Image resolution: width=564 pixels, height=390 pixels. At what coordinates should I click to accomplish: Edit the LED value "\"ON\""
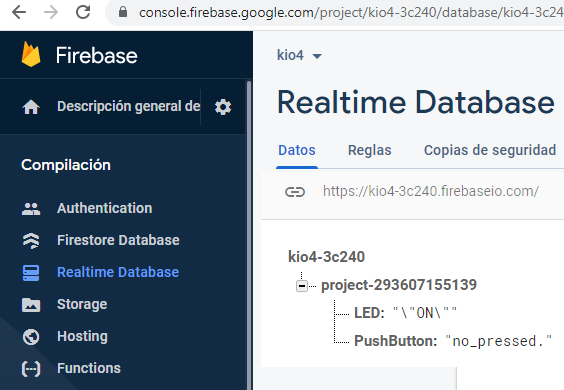point(425,313)
